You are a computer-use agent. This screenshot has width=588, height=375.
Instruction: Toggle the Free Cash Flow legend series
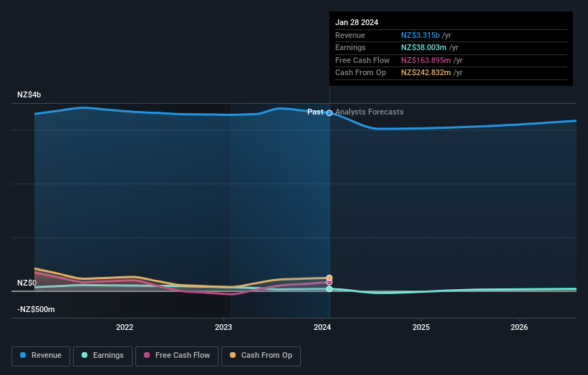177,356
